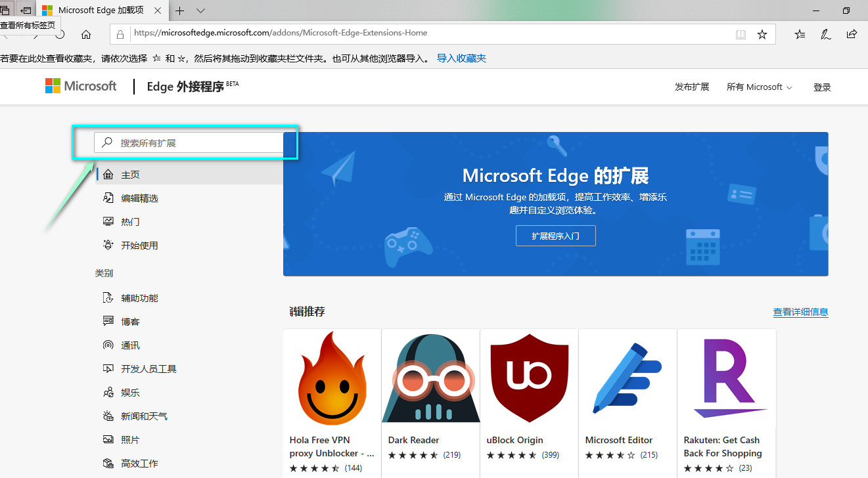Select the 开发人员工具 category

148,369
